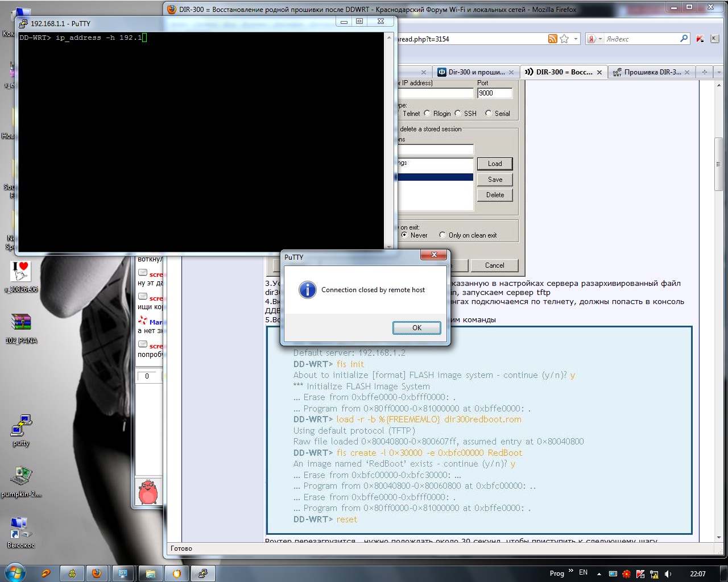The width and height of the screenshot is (728, 582).
Task: Open the putty desktop shortcut
Action: (x=21, y=430)
